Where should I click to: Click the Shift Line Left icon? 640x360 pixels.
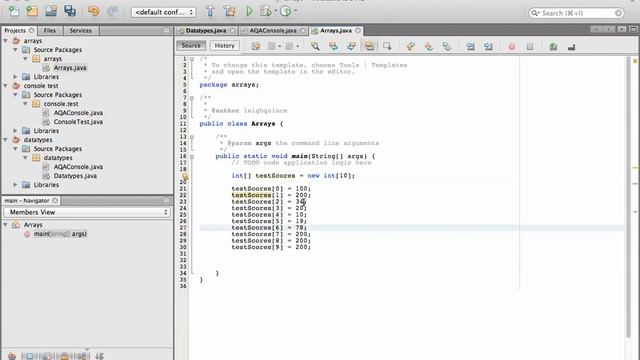coord(470,46)
